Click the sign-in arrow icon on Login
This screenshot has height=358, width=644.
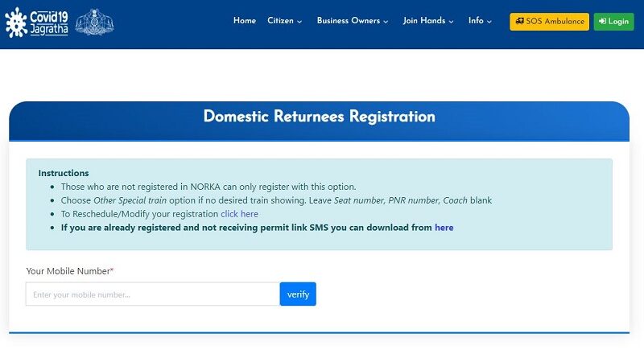coord(602,22)
